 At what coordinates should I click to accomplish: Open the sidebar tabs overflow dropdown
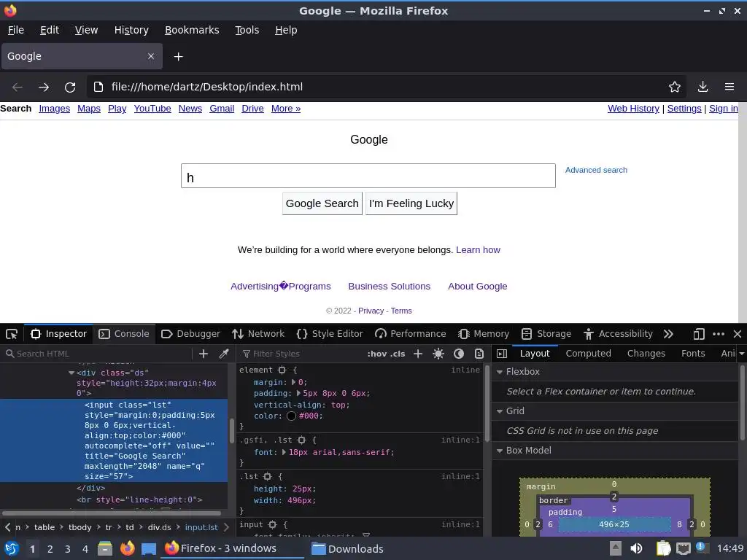pos(741,354)
